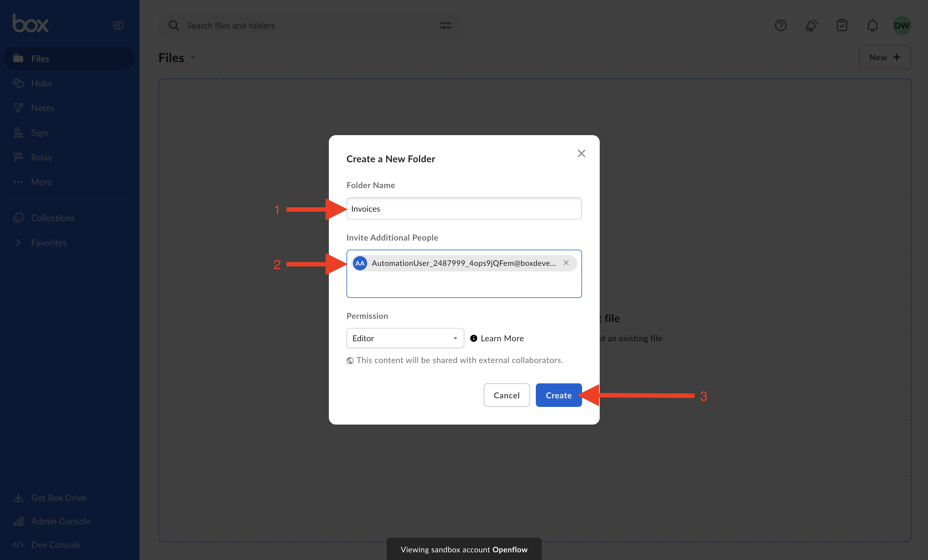Open the Editor permission dropdown

point(405,338)
